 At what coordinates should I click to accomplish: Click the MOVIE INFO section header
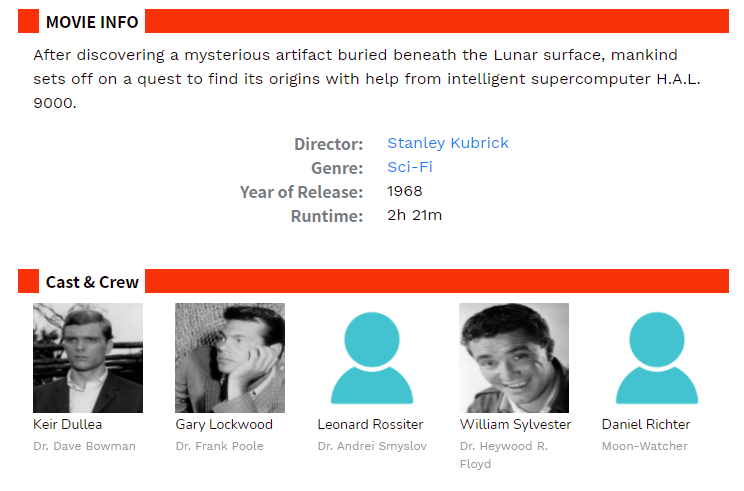pyautogui.click(x=92, y=22)
